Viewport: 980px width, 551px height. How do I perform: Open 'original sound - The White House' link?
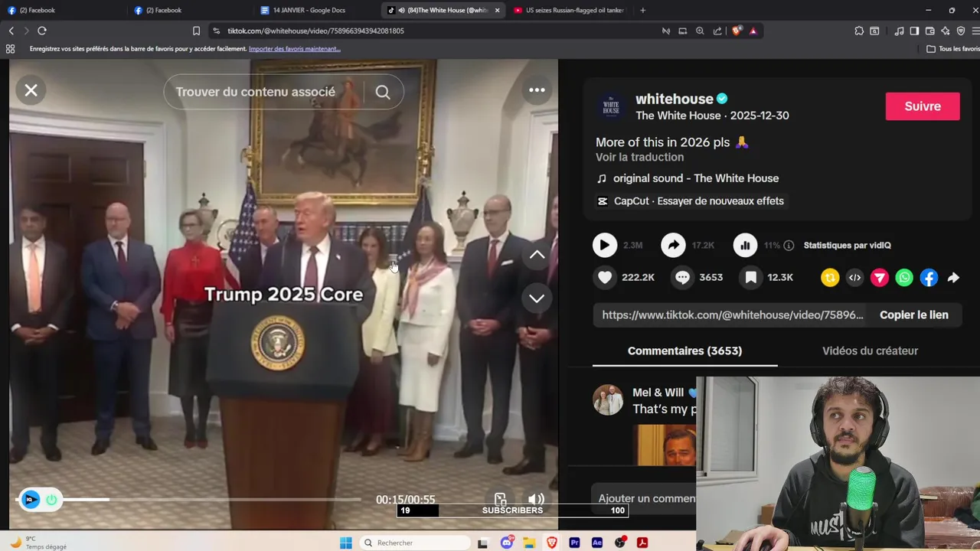coord(696,178)
